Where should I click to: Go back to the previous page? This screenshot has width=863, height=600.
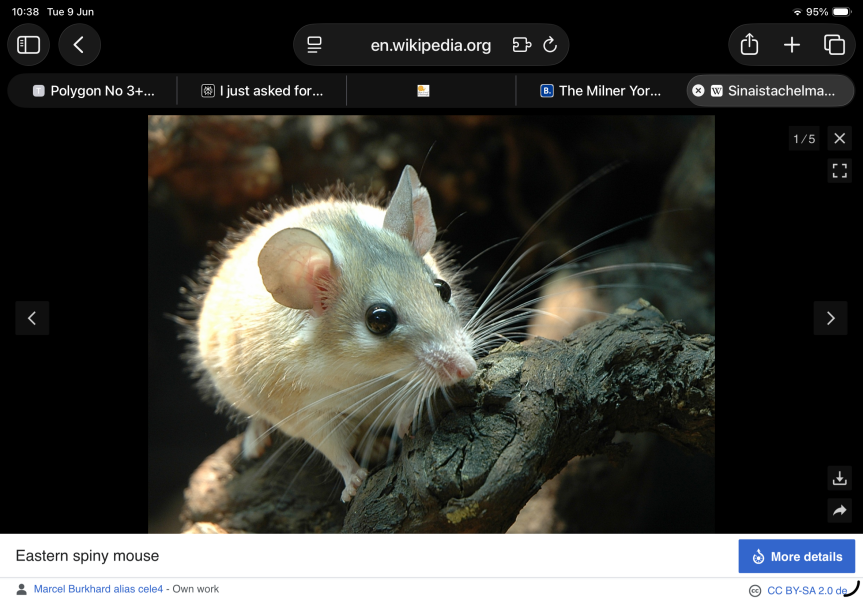tap(79, 45)
